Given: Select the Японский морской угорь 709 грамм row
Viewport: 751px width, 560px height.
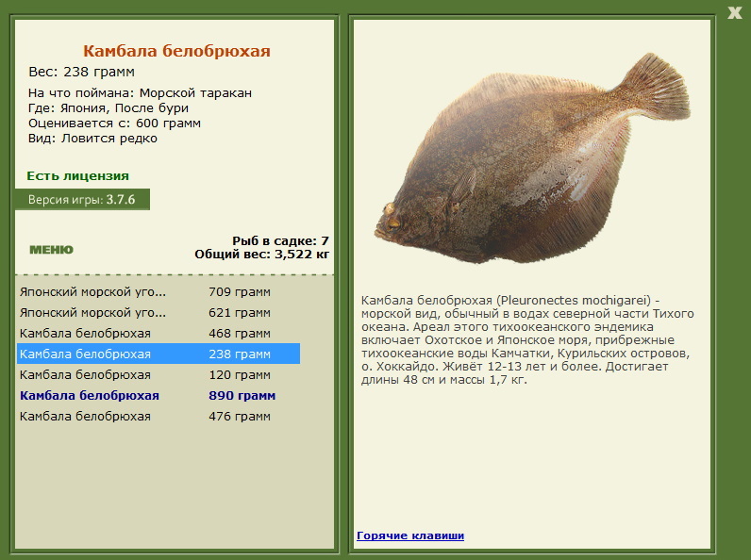Looking at the screenshot, I should coord(159,292).
